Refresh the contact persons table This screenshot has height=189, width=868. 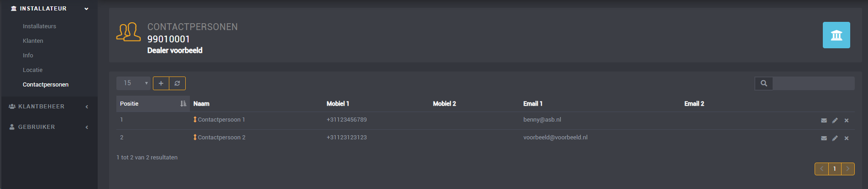[x=178, y=83]
